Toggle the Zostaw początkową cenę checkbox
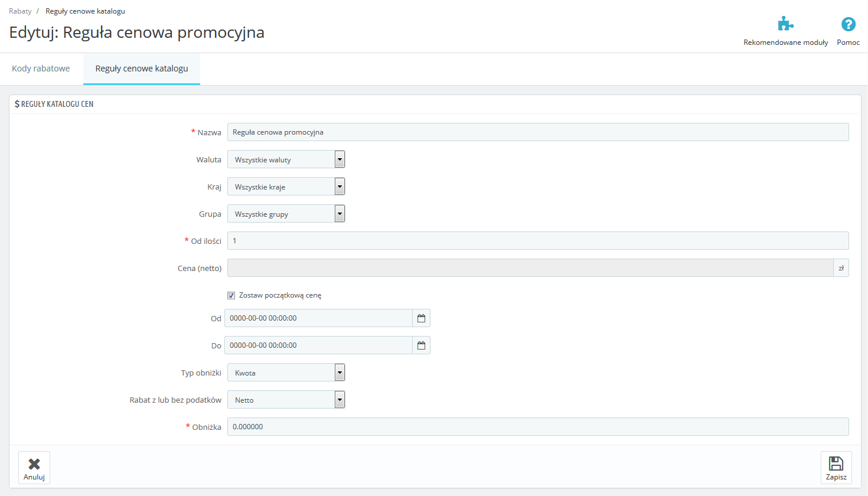 click(231, 295)
